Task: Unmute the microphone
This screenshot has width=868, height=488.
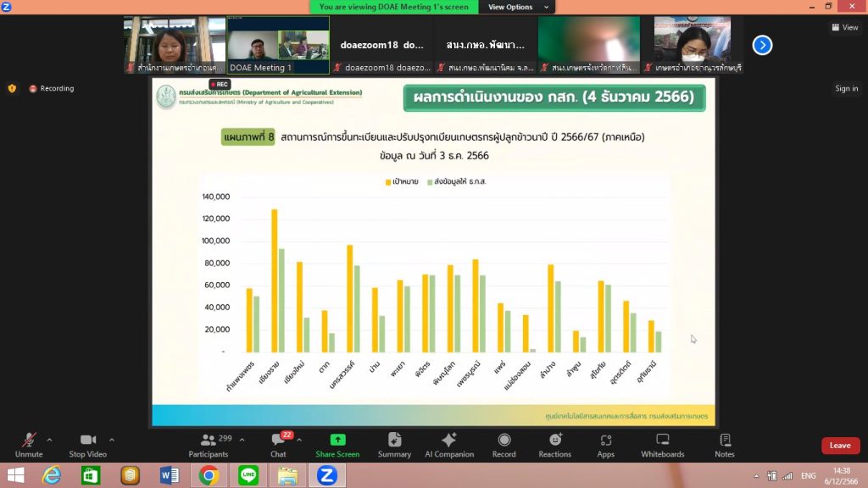Action: click(x=29, y=446)
